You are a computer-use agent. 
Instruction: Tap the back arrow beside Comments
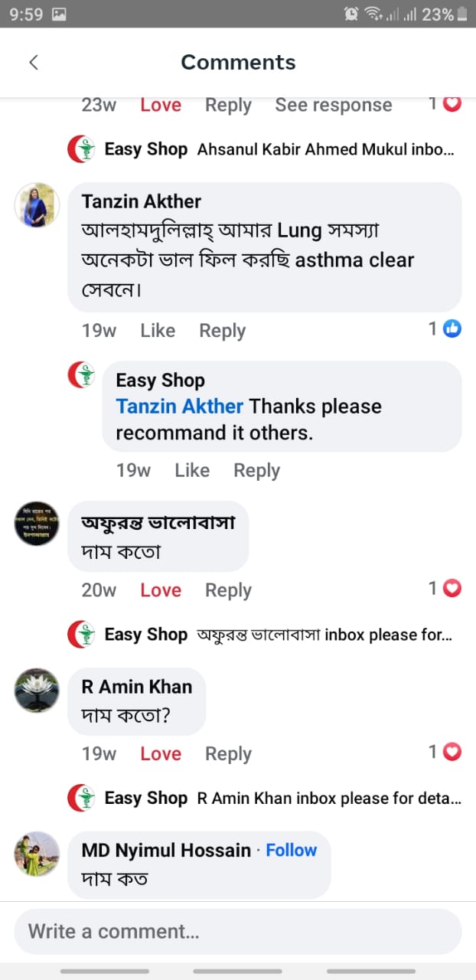pyautogui.click(x=34, y=63)
